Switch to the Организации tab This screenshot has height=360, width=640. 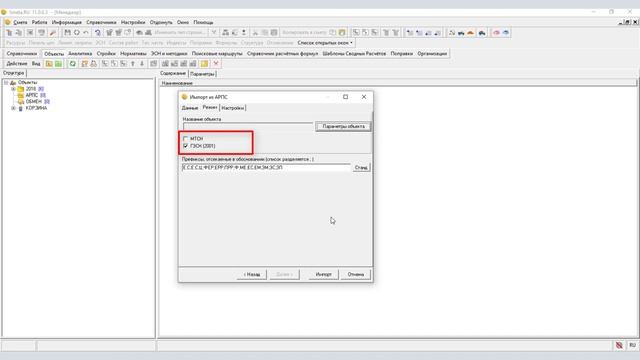432,53
